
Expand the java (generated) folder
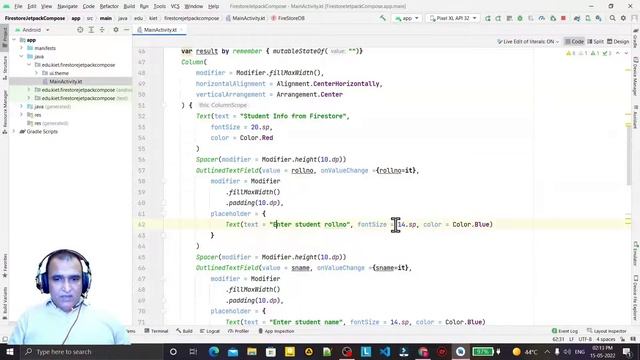[x=22, y=107]
